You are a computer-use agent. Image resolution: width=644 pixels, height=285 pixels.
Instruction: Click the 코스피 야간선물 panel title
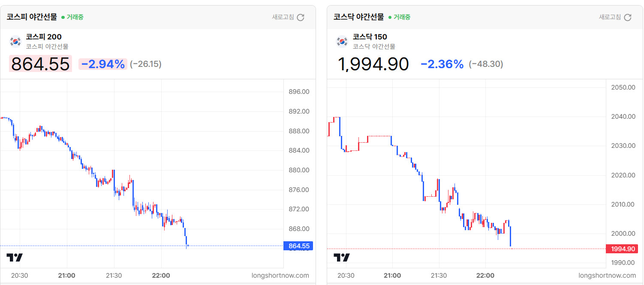(32, 17)
